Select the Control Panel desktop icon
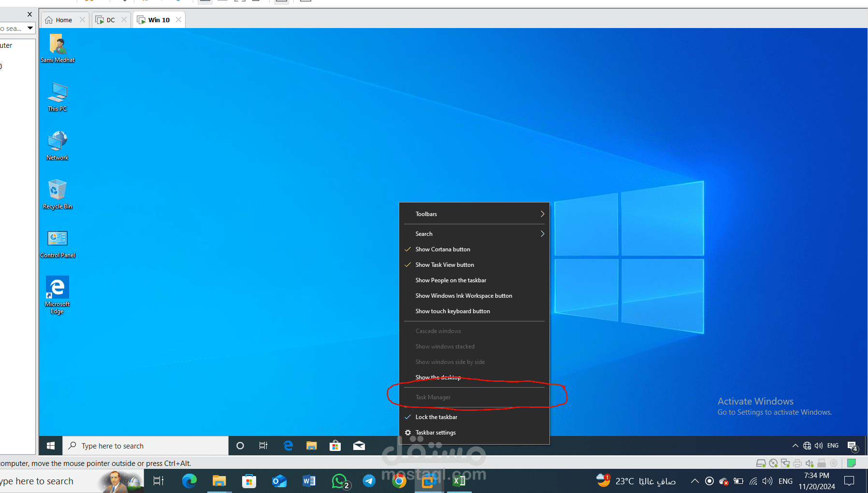Screen dimensions: 868x493 pos(58,243)
